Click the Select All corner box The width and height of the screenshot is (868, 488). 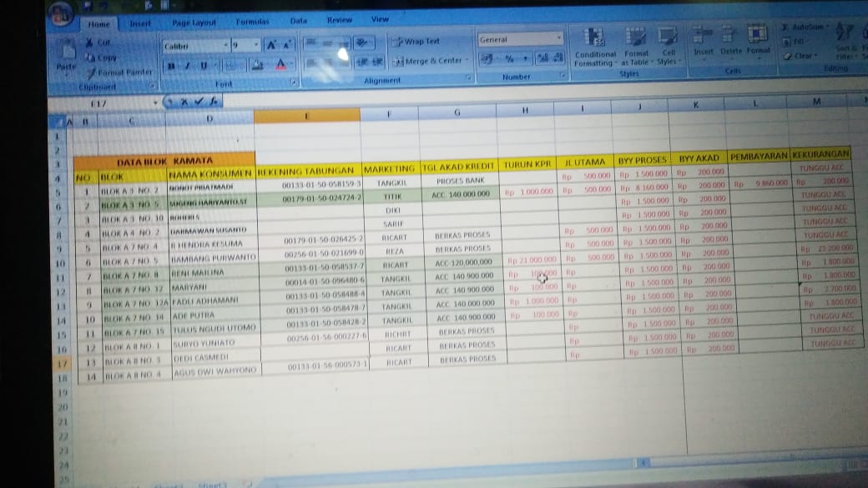click(57, 122)
